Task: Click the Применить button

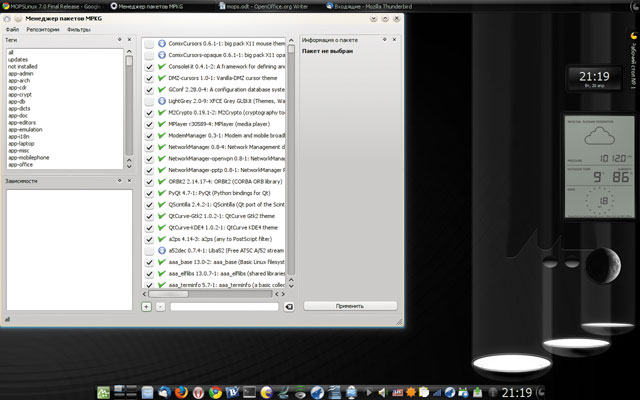Action: 350,306
